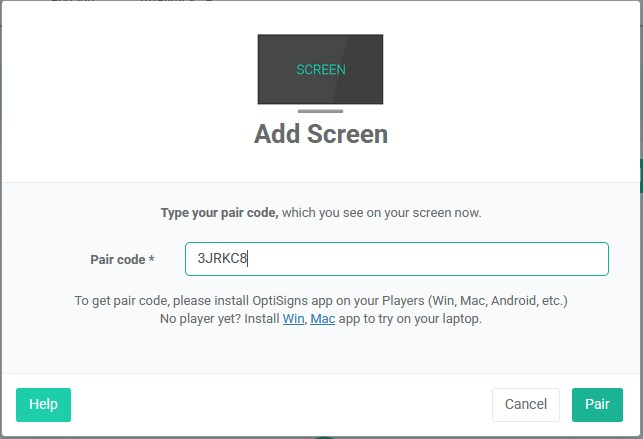Screen dimensions: 643x439
Task: Click the SCREEN monitor illustration
Action: (320, 73)
